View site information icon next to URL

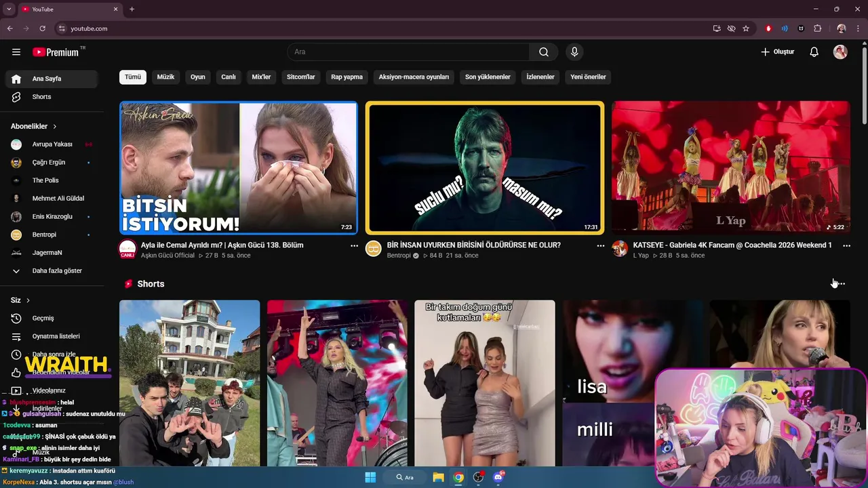[62, 28]
